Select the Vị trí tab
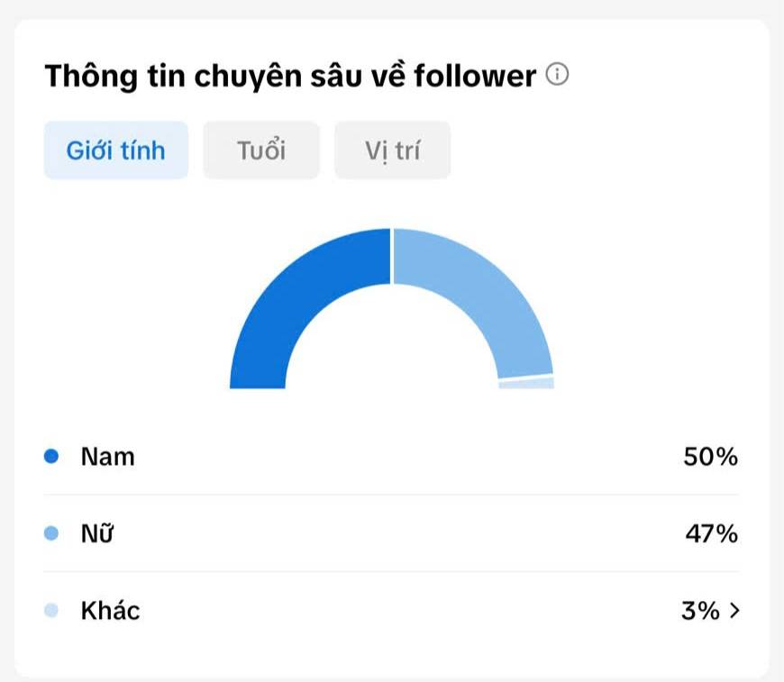The height and width of the screenshot is (682, 784). click(x=393, y=150)
